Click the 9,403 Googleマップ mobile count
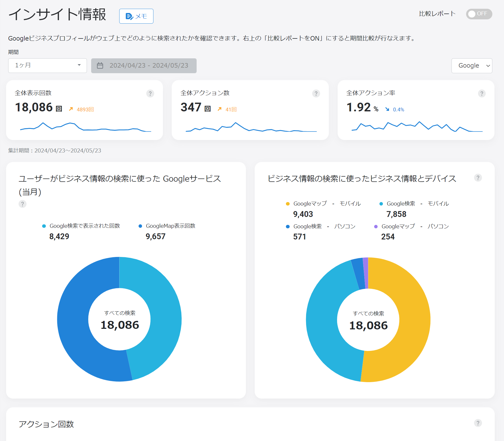 [303, 214]
